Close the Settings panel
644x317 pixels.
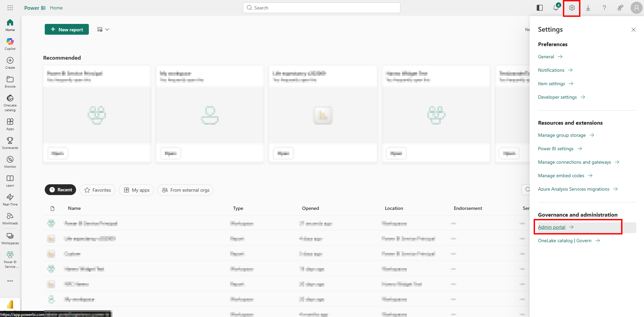[x=634, y=30]
